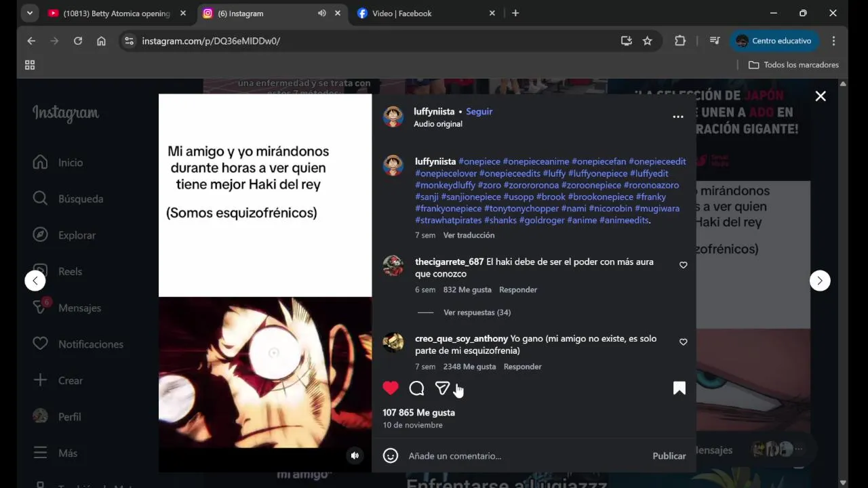This screenshot has height=488, width=868.
Task: Click the address bar URL
Action: (211, 41)
